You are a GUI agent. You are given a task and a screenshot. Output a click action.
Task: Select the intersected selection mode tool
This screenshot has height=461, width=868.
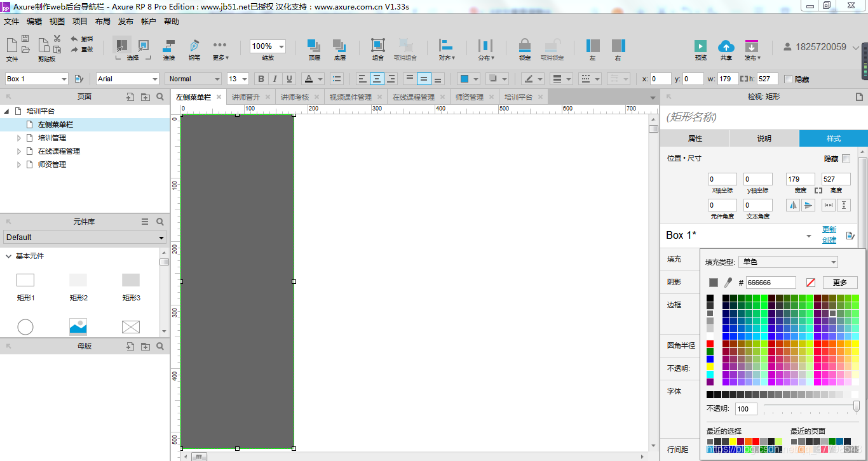[x=121, y=45]
